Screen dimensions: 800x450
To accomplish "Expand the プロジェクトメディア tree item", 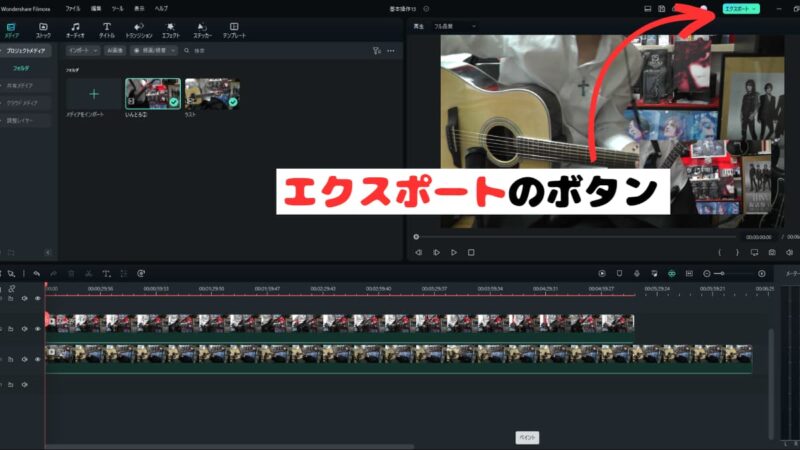I will pyautogui.click(x=26, y=51).
